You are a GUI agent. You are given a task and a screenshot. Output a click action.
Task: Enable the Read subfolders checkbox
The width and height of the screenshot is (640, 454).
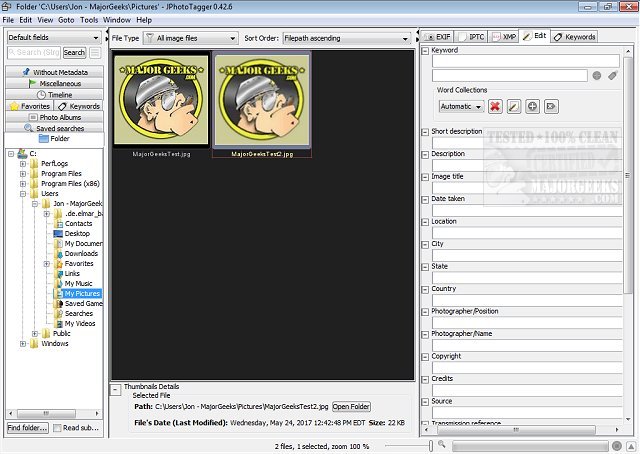58,428
